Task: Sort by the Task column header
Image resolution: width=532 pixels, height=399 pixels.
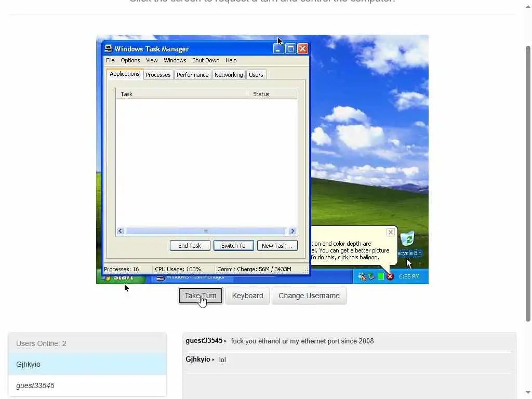Action: pyautogui.click(x=182, y=94)
